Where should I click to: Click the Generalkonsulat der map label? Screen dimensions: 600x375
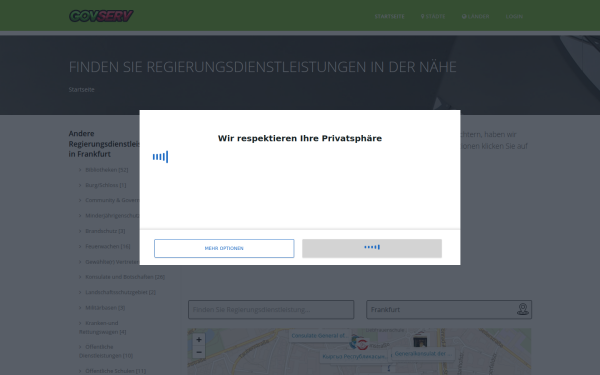[x=423, y=354]
